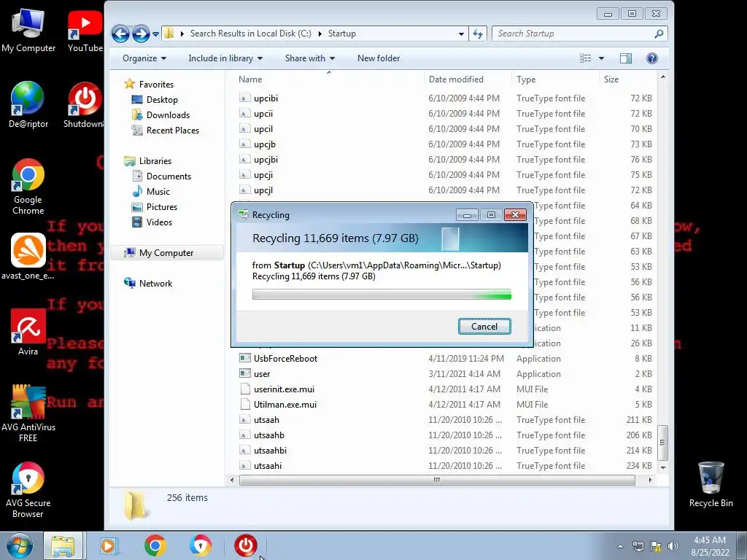The width and height of the screenshot is (747, 560).
Task: Show the preview pane icon
Action: click(625, 58)
